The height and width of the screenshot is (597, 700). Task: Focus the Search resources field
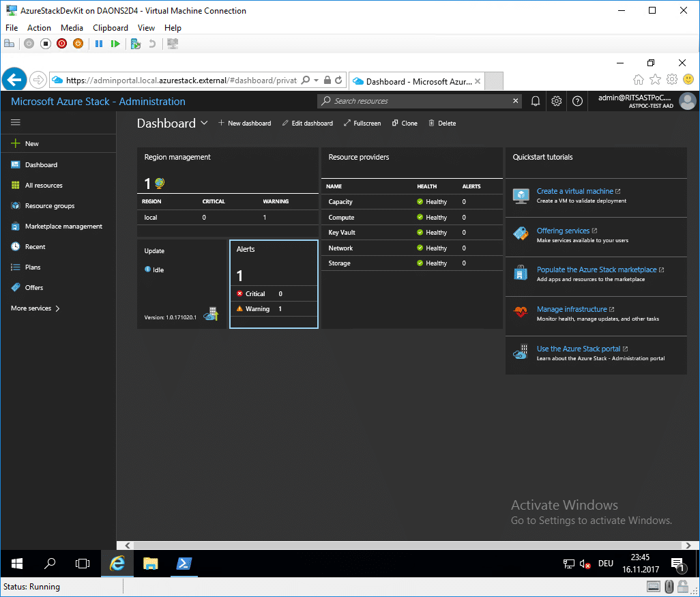[420, 101]
